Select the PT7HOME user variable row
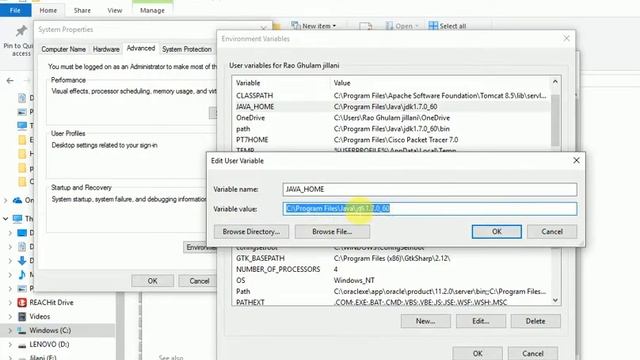 tap(392, 140)
